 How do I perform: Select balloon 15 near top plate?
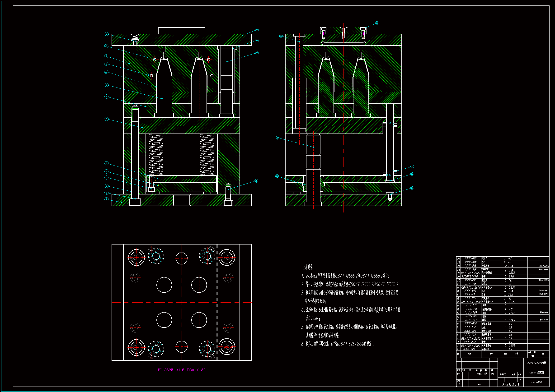click(257, 30)
